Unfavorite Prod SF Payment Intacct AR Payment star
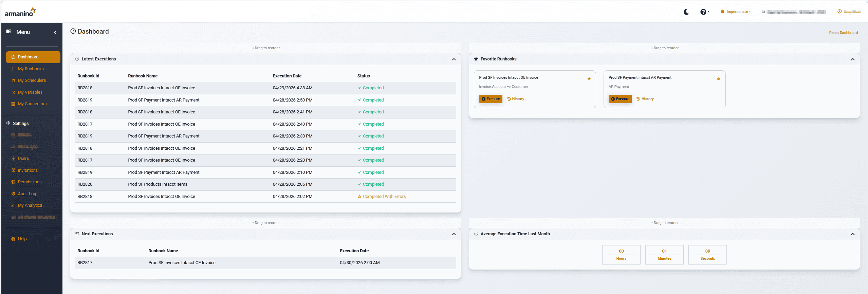The height and width of the screenshot is (294, 868). click(718, 79)
